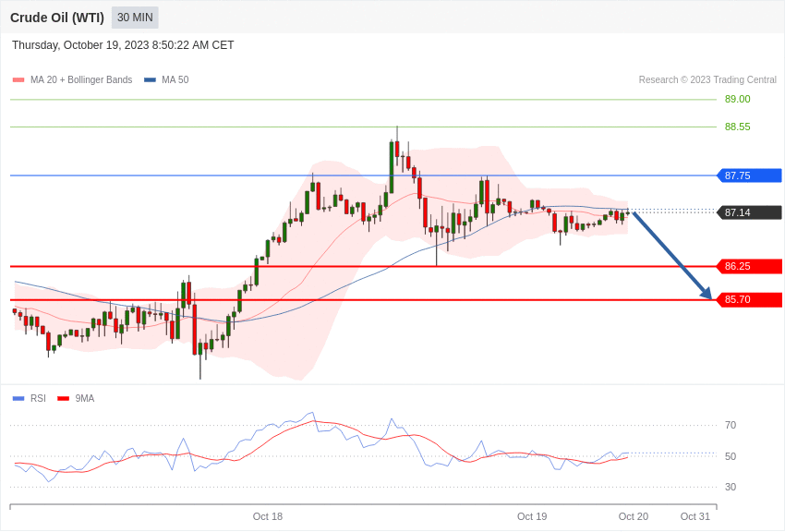
Task: Switch to the Oct 19 axis label
Action: (531, 516)
